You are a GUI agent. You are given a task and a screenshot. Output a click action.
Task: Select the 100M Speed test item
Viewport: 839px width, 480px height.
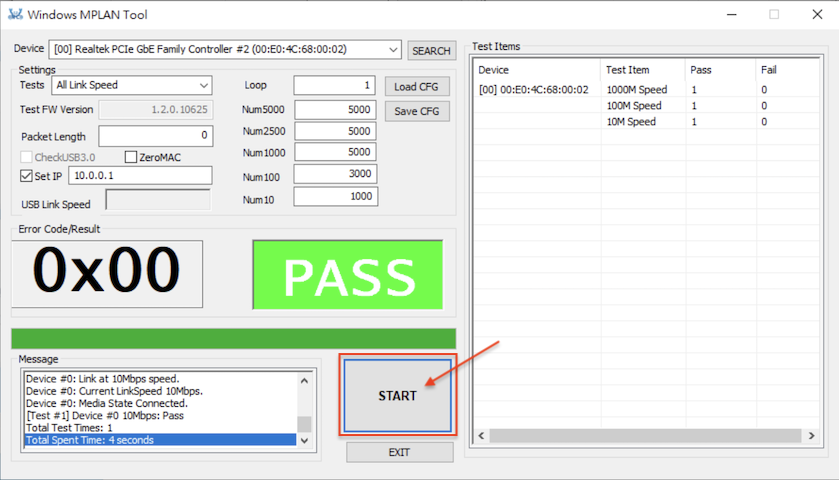634,106
